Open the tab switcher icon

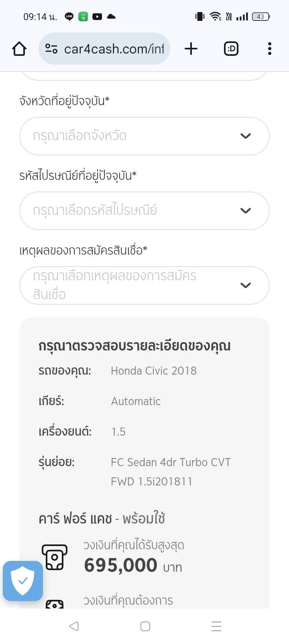tap(231, 49)
